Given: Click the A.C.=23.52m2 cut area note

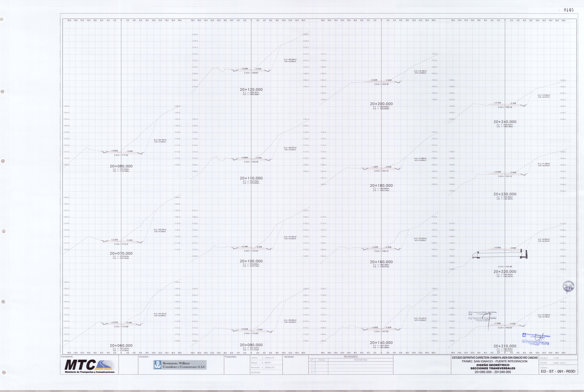Looking at the screenshot, I should point(420,239).
